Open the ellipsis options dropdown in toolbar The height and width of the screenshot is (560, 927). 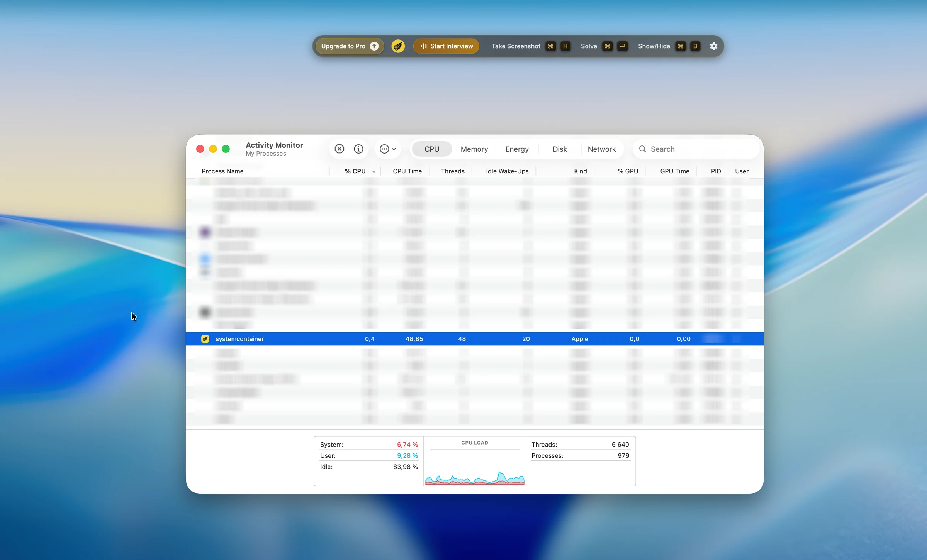coord(388,149)
